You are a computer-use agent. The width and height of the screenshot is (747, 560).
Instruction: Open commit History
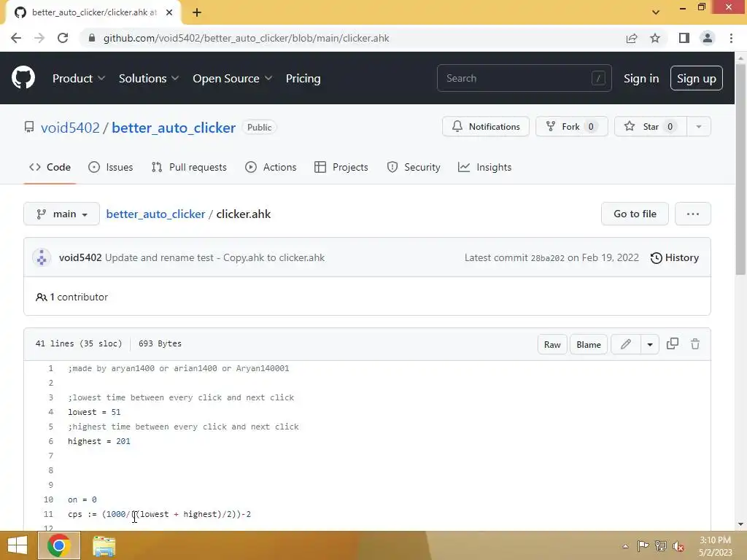pos(675,257)
